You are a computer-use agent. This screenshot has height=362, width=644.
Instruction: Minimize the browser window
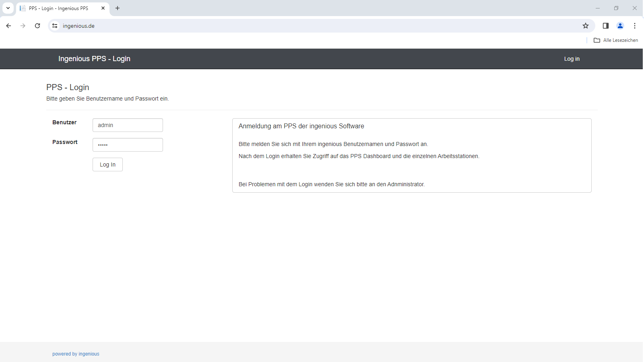coord(598,8)
